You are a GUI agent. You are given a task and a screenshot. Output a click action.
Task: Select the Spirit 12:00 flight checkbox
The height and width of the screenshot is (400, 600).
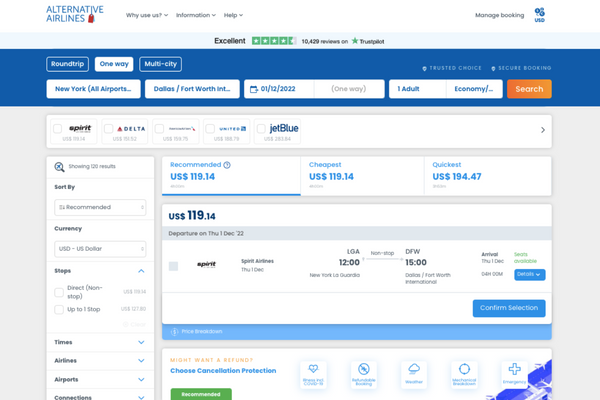(173, 266)
